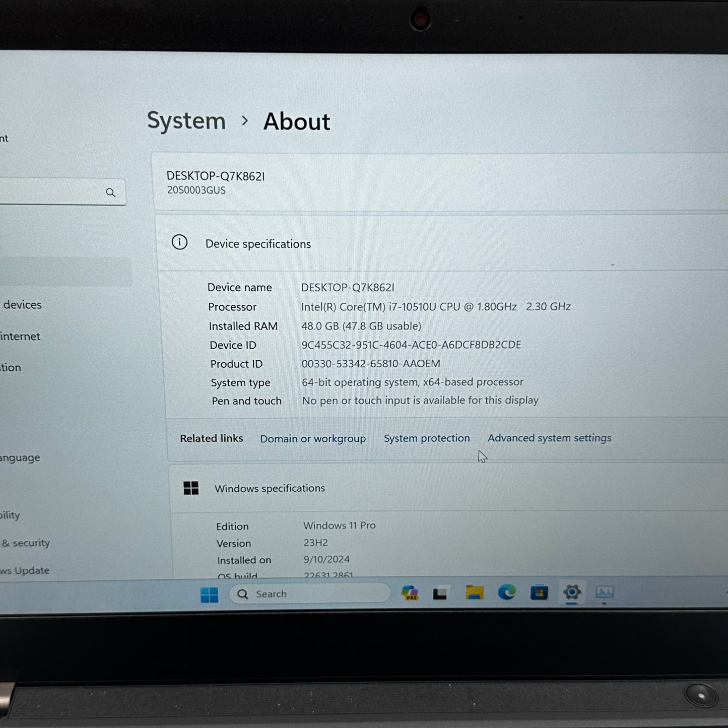Launch File Explorer from taskbar

474,592
